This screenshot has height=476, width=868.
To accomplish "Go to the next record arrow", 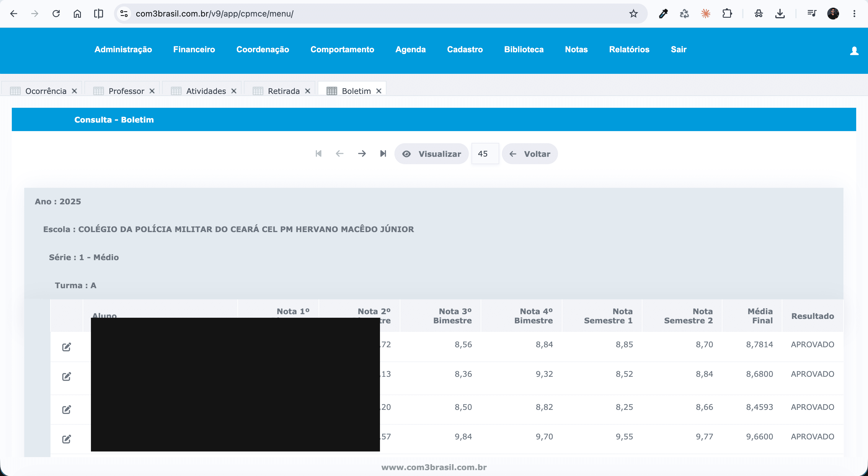I will (362, 154).
